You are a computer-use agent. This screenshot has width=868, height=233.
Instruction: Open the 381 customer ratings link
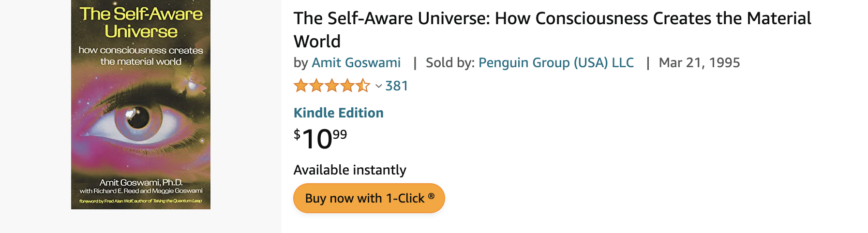397,86
